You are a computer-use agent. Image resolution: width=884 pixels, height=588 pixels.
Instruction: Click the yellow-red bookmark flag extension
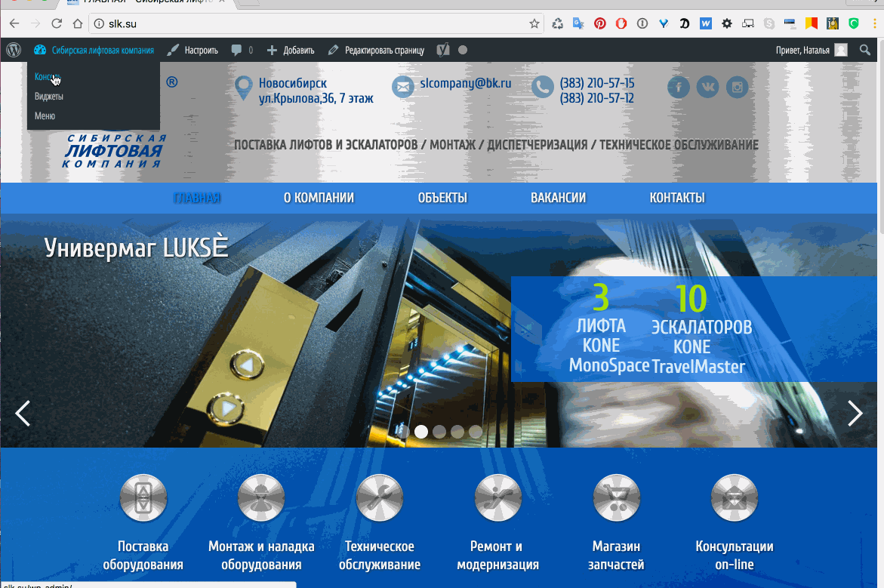tap(812, 23)
